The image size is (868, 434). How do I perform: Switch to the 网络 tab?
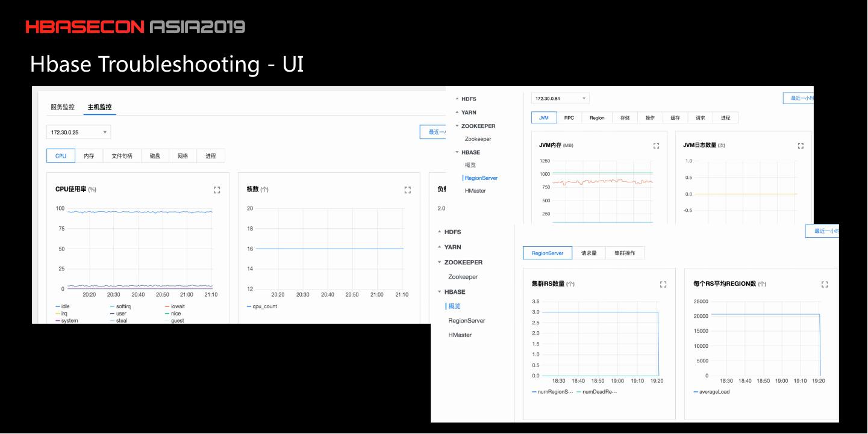click(x=183, y=156)
